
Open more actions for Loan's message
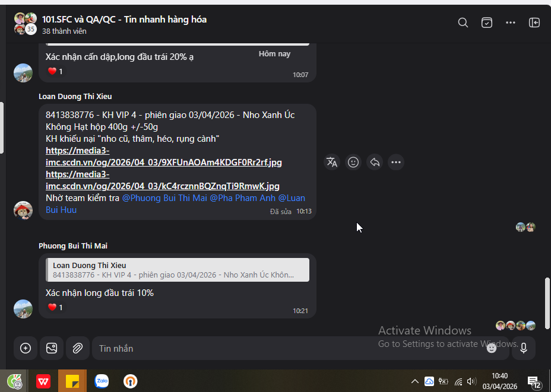click(x=396, y=162)
